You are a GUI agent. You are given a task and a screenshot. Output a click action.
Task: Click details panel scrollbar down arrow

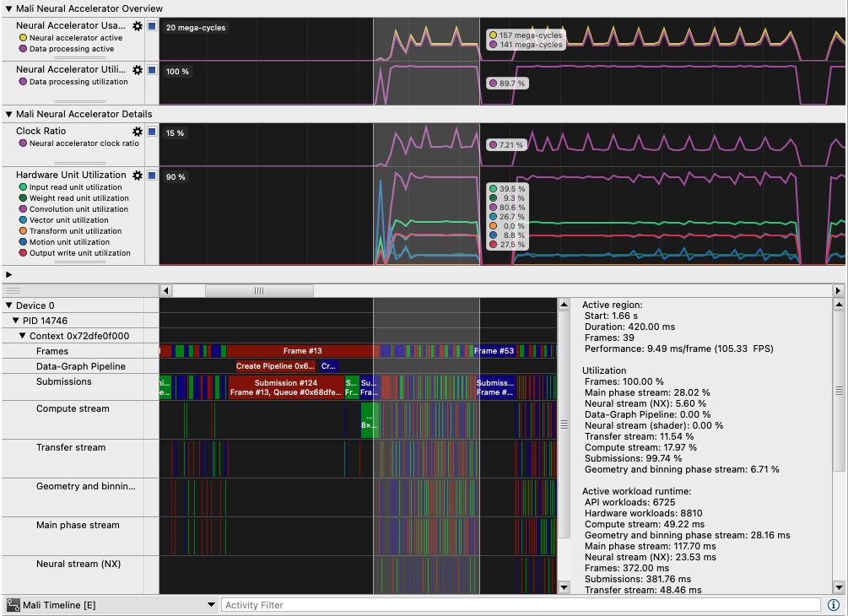(x=839, y=587)
